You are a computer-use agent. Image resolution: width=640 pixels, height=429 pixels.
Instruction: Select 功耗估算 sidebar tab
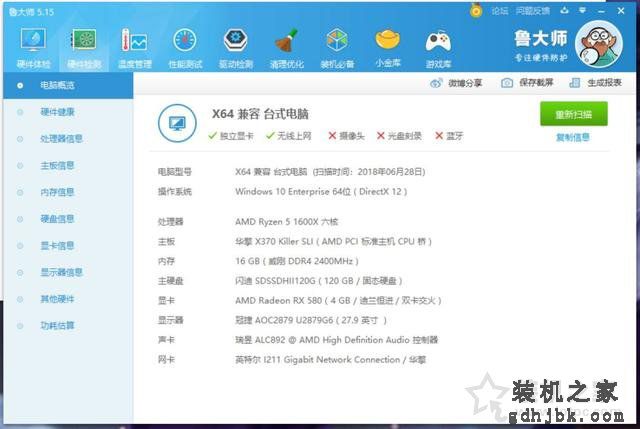(x=68, y=326)
